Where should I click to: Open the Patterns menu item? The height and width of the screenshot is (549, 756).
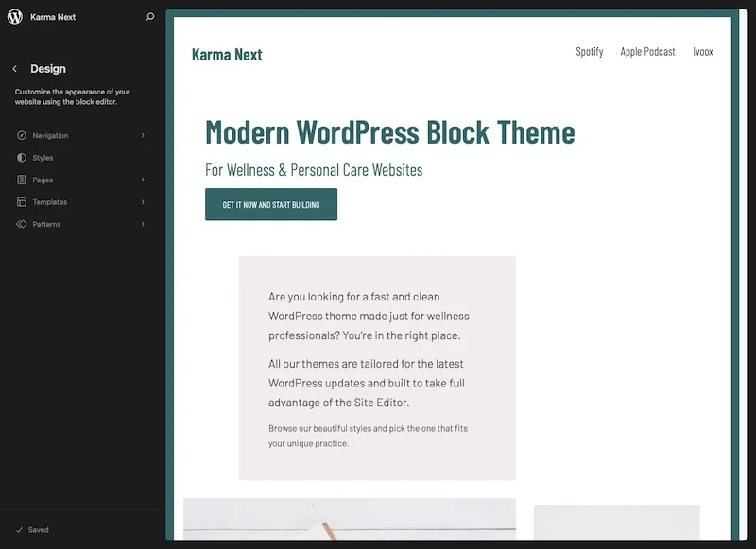(81, 224)
